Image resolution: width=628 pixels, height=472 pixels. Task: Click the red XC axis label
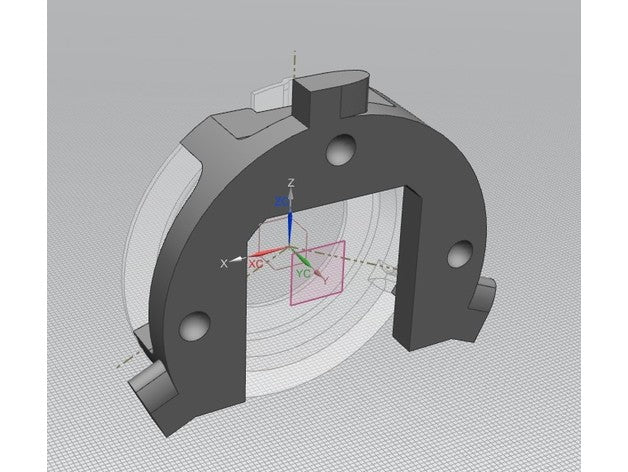pyautogui.click(x=256, y=264)
